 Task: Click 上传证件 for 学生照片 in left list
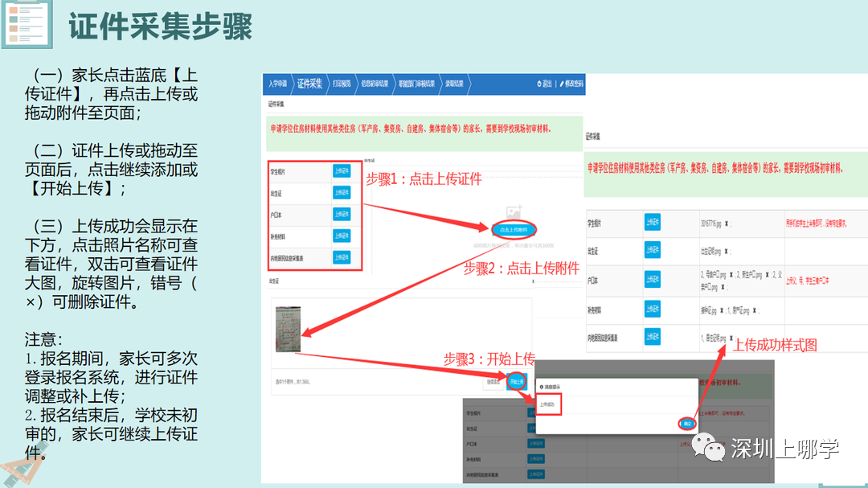[x=342, y=170]
